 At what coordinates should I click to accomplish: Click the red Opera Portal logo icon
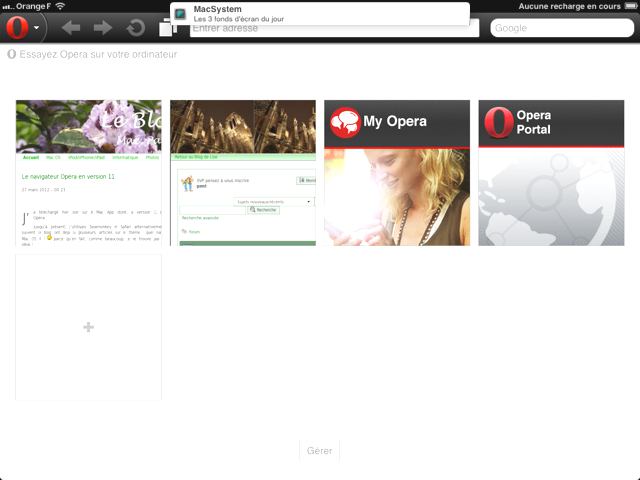499,122
